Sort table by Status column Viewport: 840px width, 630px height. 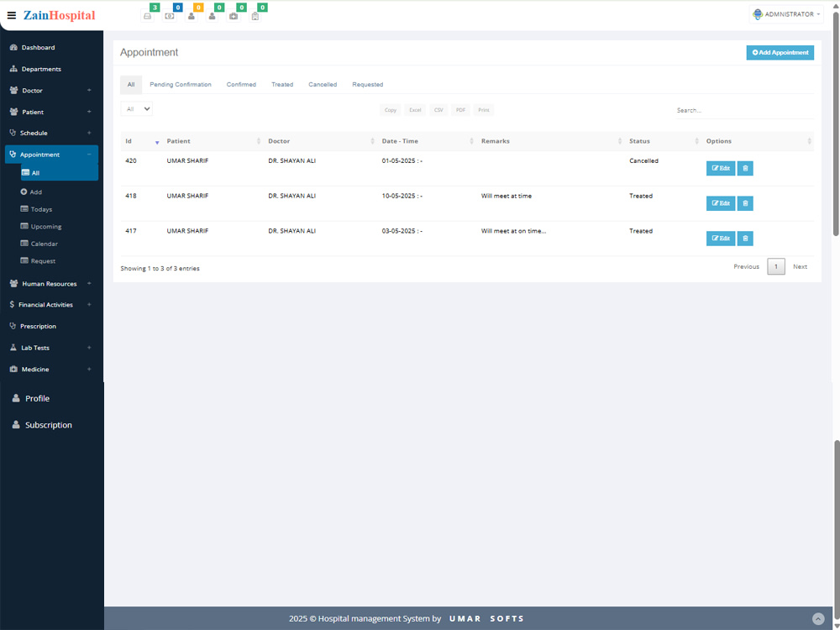click(x=664, y=141)
